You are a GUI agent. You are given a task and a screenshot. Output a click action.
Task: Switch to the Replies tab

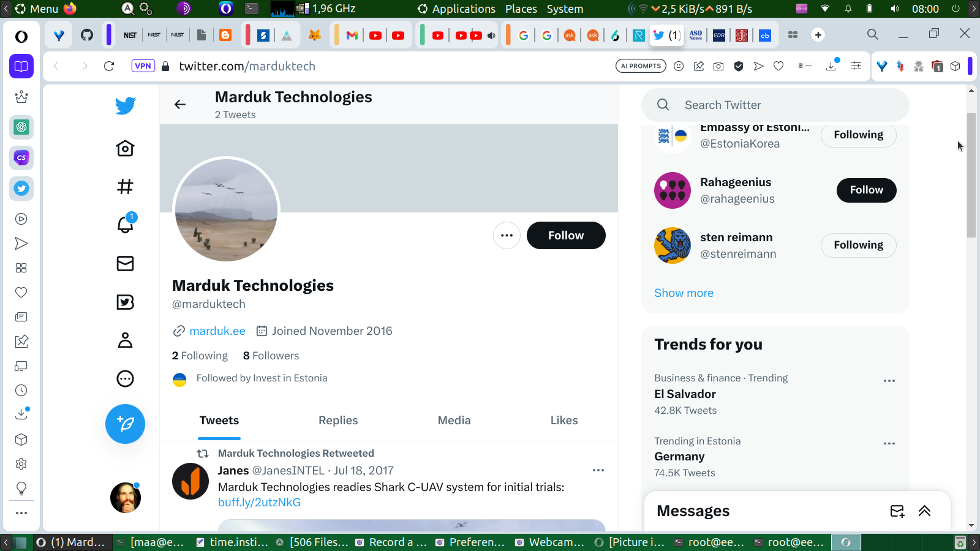338,421
